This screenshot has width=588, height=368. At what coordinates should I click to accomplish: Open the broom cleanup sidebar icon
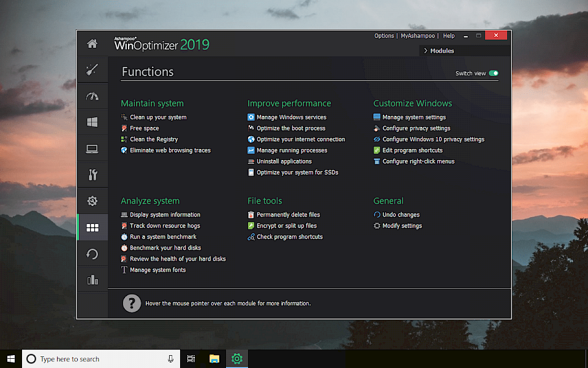[x=92, y=70]
